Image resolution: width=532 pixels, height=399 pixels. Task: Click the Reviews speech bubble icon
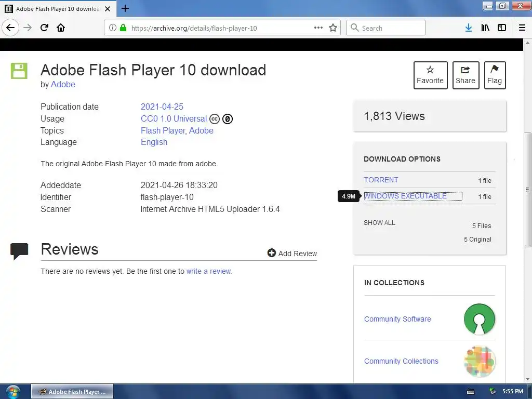(19, 251)
